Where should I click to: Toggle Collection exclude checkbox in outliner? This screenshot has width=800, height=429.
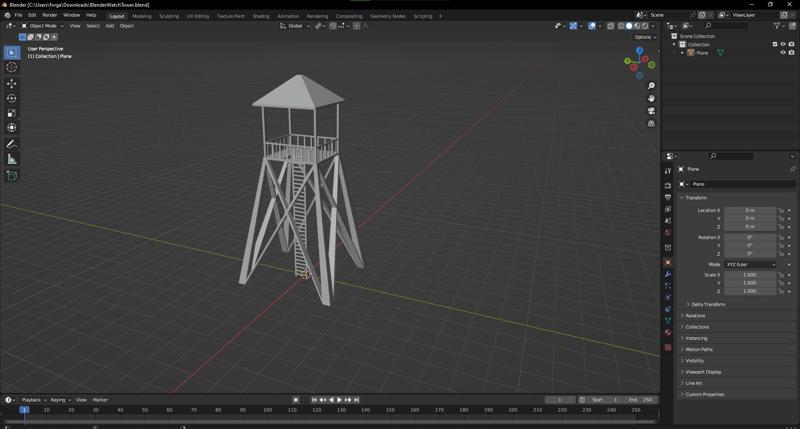click(775, 44)
